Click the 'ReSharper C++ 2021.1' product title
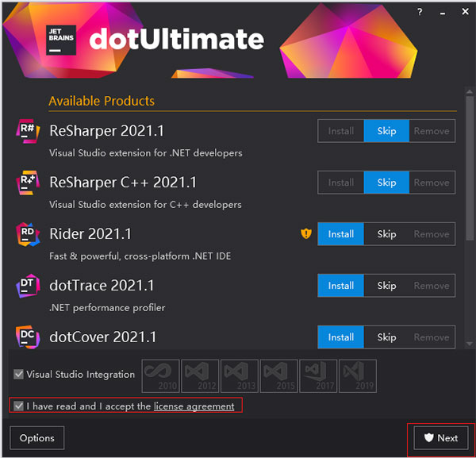This screenshot has width=476, height=458. coord(123,183)
